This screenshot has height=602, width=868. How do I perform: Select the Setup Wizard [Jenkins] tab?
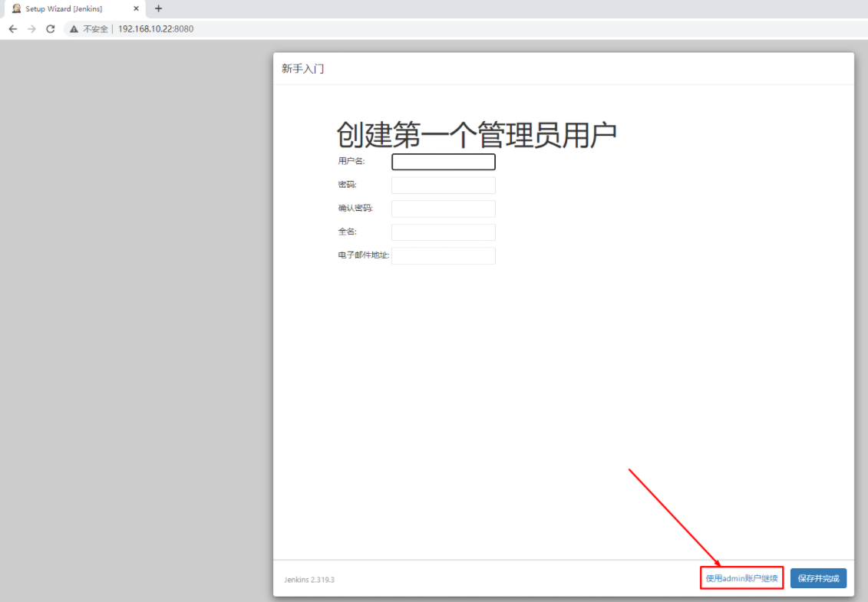(x=74, y=9)
